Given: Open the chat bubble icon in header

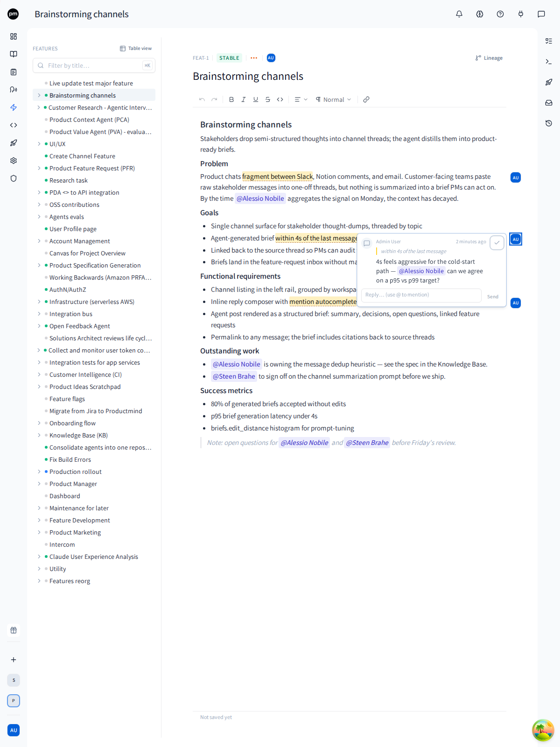Looking at the screenshot, I should pos(541,14).
